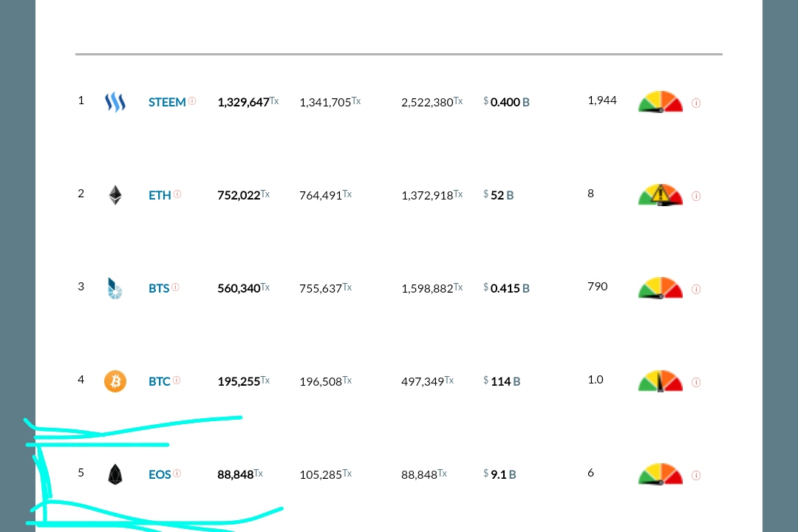
Task: Click BTC market cap $114 B
Action: click(501, 382)
